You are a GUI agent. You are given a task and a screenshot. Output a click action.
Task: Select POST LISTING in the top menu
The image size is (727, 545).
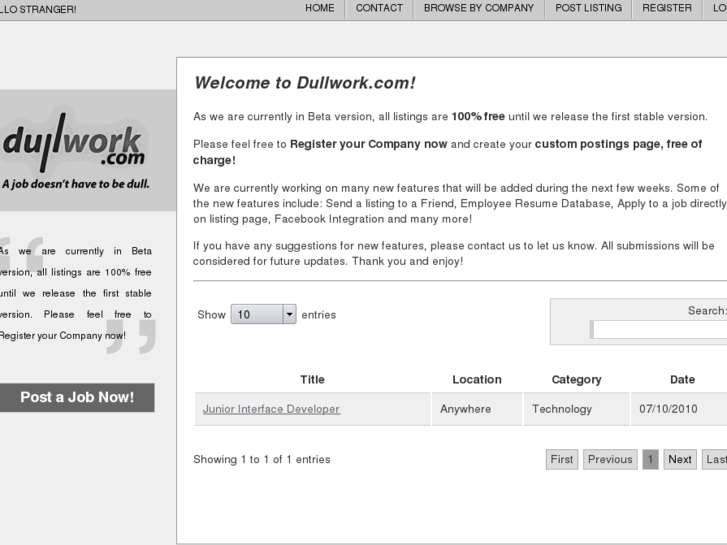pyautogui.click(x=588, y=8)
